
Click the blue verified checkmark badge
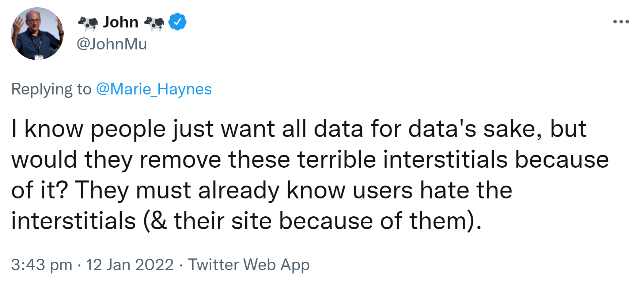(x=177, y=22)
